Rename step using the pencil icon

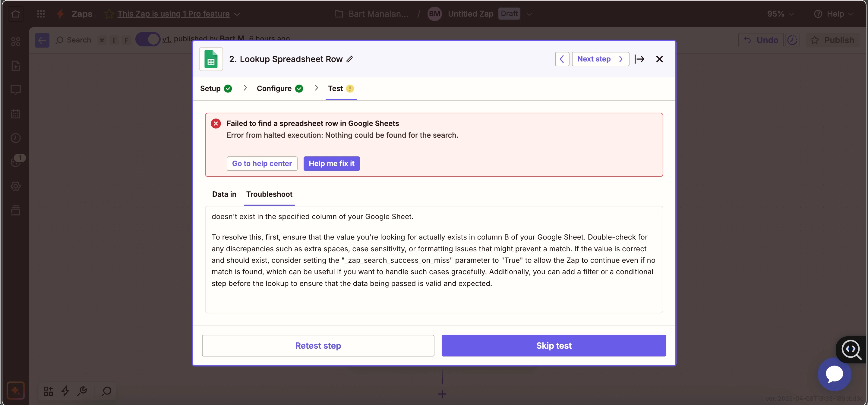pyautogui.click(x=350, y=59)
